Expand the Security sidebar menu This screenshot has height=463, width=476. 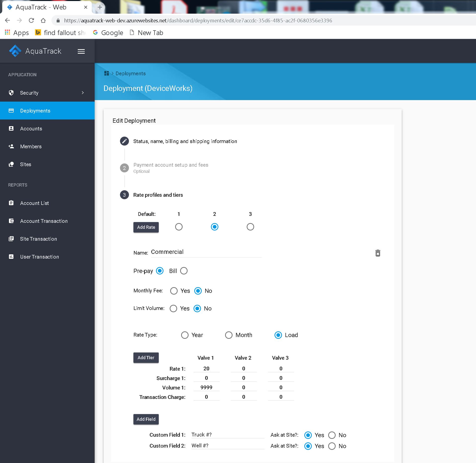pos(47,93)
